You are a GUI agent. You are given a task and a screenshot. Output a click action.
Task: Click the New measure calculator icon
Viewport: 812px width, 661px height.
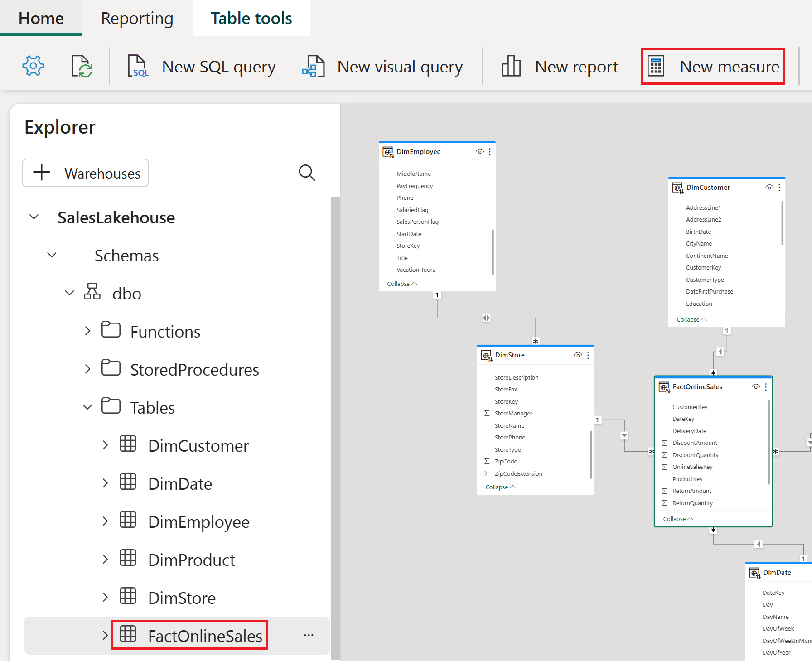pyautogui.click(x=656, y=66)
